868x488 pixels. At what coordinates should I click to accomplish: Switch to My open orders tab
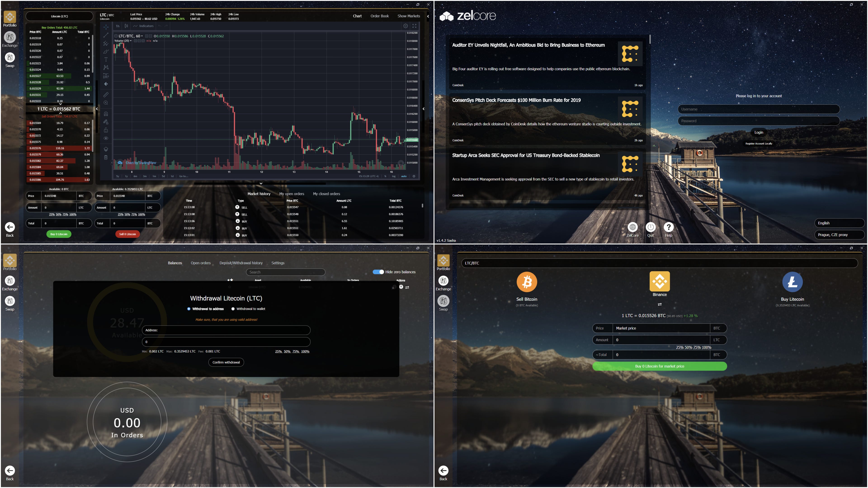(x=291, y=194)
